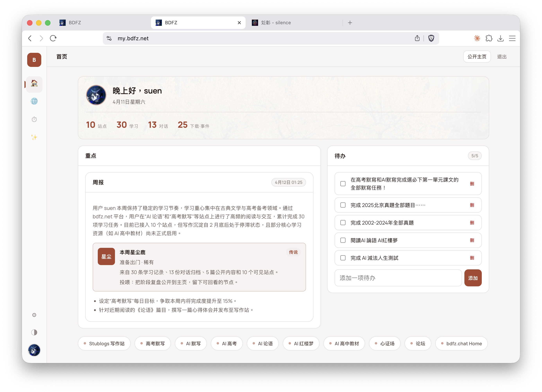542x392 pixels.
Task: Click the Brave shield icon in address bar
Action: tap(431, 38)
